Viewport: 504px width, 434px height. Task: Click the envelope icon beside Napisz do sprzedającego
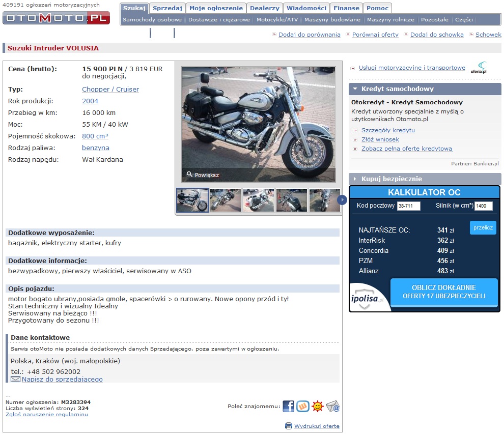click(x=15, y=379)
